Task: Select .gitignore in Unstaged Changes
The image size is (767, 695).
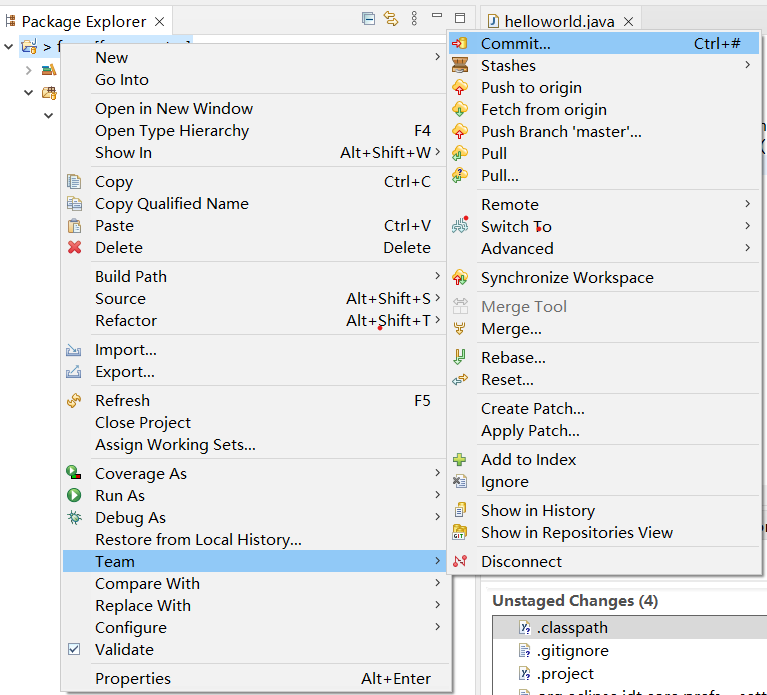Action: pos(630,650)
